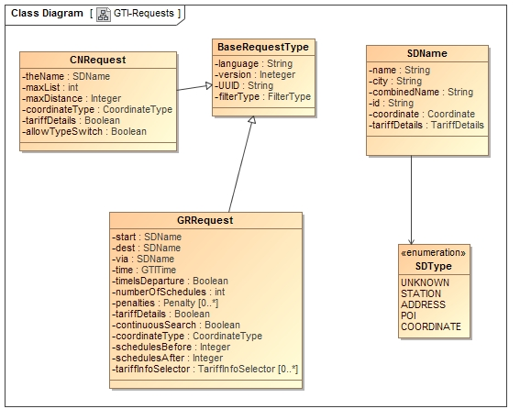The height and width of the screenshot is (420, 520).
Task: Select the filterType attribute in BaseRequestType
Action: 262,96
